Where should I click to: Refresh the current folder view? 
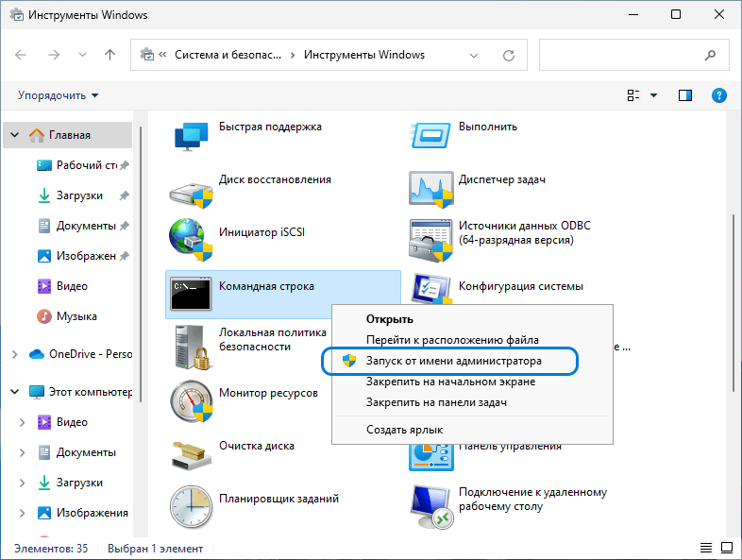[x=509, y=56]
